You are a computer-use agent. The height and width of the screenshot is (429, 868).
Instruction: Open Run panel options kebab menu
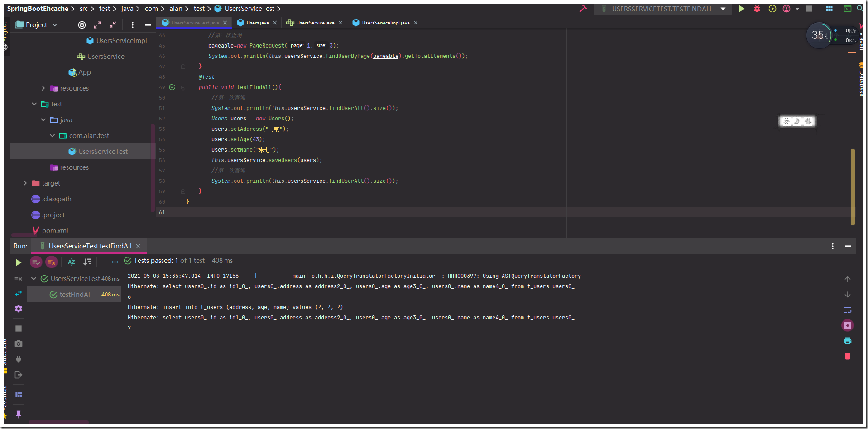click(x=833, y=246)
